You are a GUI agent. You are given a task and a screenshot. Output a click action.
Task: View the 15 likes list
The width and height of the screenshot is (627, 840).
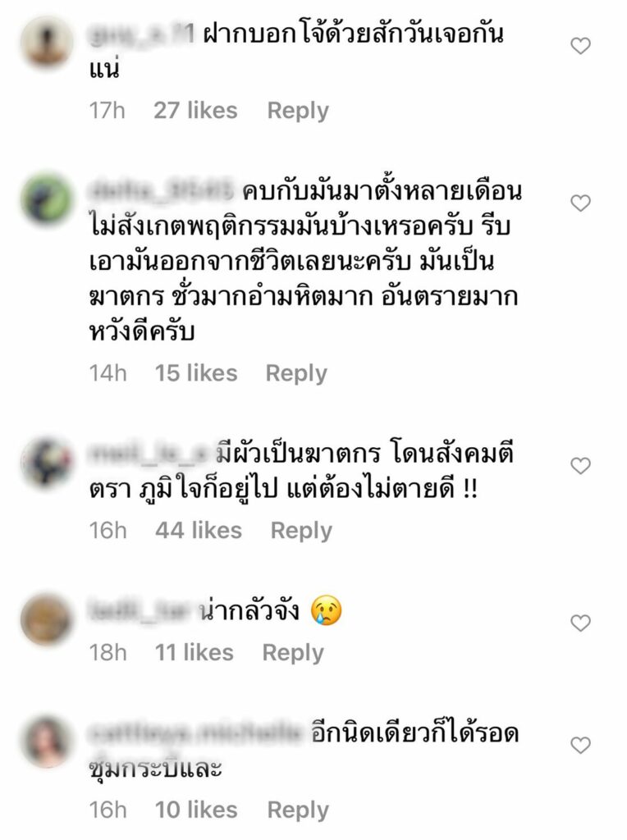[196, 373]
